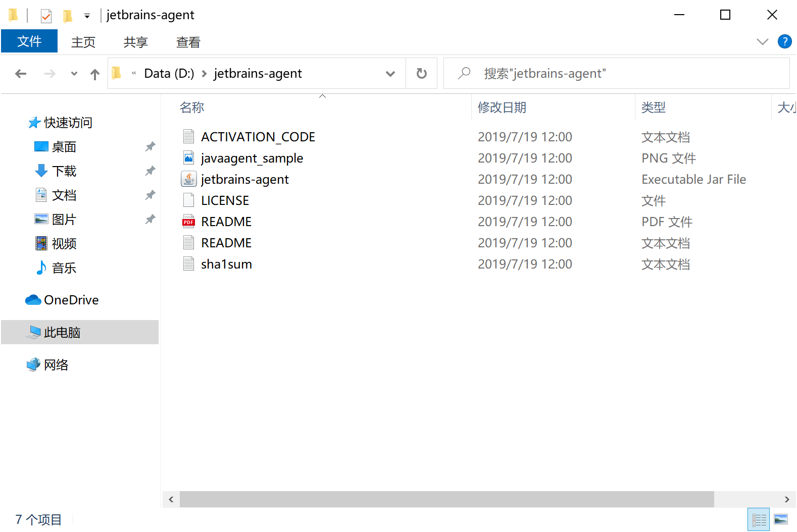Unpin Pictures using its pin icon
797x532 pixels.
tap(150, 220)
